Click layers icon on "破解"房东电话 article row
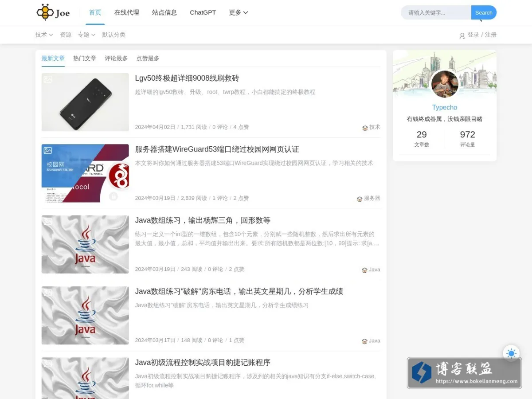This screenshot has height=399, width=532. [x=364, y=341]
